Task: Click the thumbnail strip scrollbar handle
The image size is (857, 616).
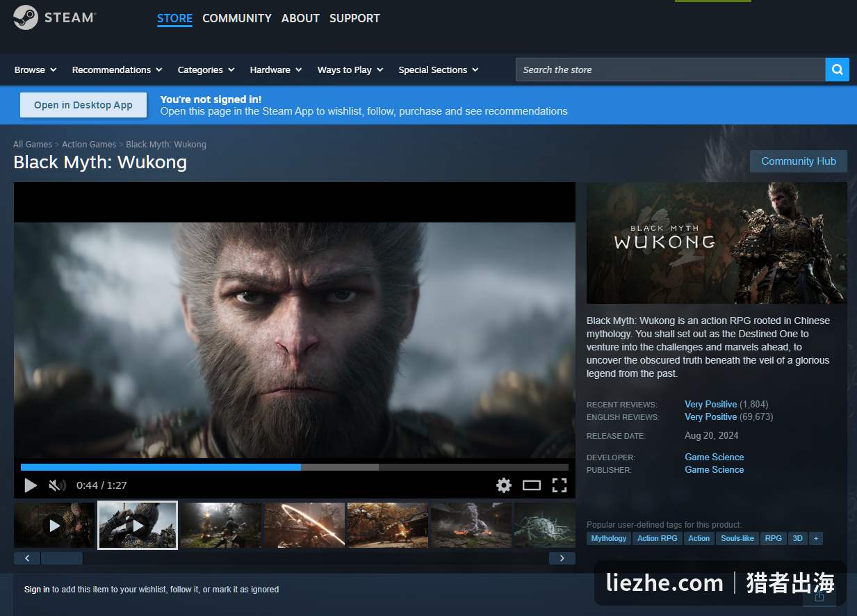Action: (x=62, y=558)
